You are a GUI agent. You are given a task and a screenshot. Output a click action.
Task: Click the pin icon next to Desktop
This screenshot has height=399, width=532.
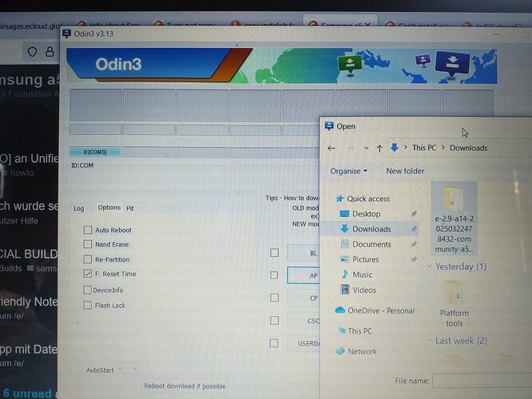pyautogui.click(x=414, y=214)
